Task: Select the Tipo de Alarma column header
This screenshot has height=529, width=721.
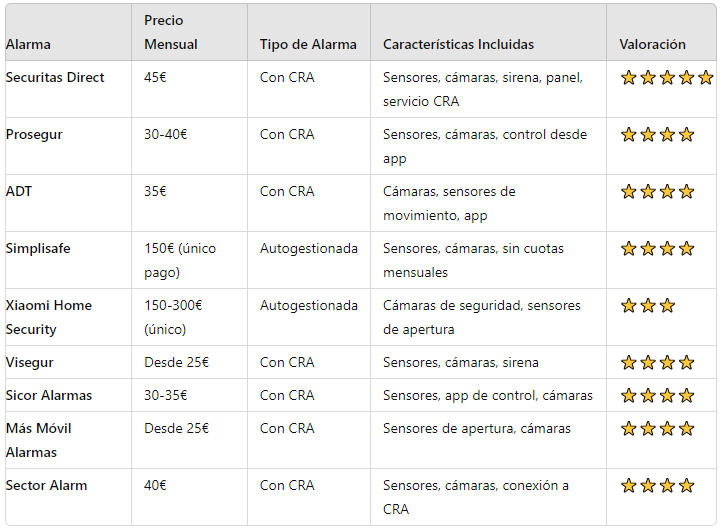Action: point(308,45)
